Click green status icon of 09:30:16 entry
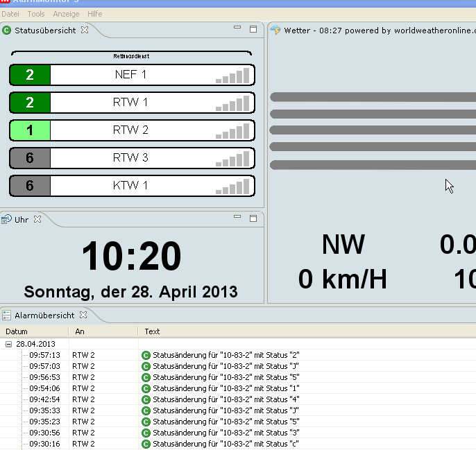 click(x=146, y=444)
